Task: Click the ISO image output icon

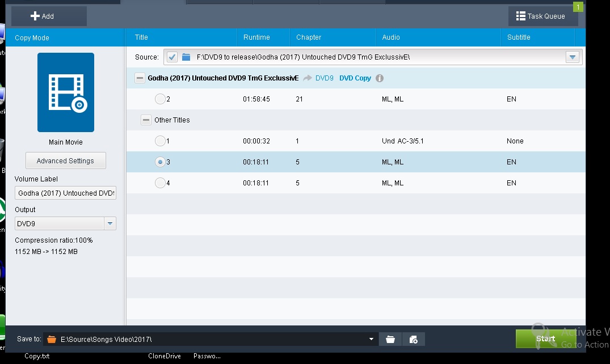Action: (x=414, y=339)
